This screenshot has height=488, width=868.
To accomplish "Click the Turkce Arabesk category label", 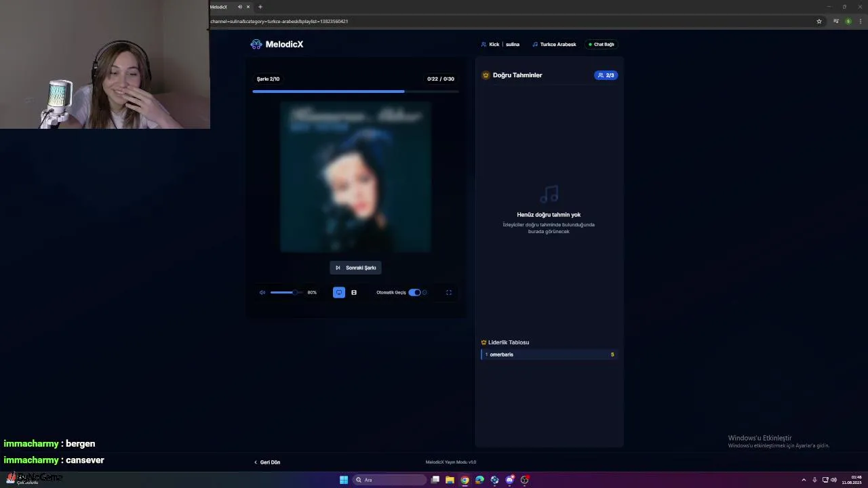I will (554, 44).
